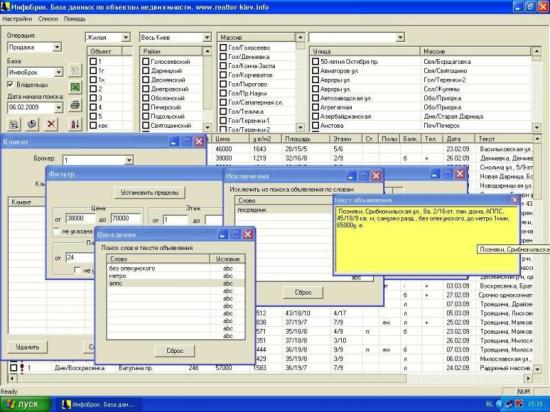Click the Текст column header
This screenshot has height=412, width=550.
[x=504, y=139]
